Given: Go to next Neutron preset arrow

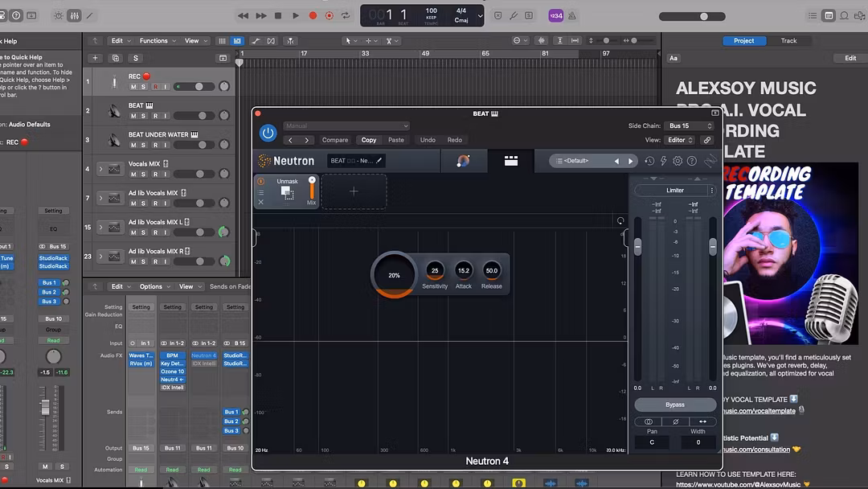Looking at the screenshot, I should [631, 161].
